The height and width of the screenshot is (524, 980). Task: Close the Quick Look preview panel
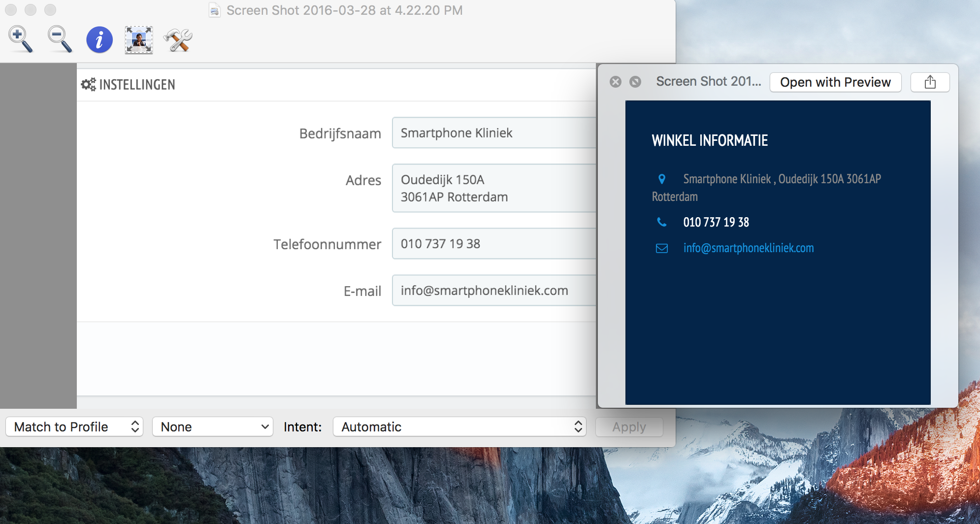[x=616, y=82]
